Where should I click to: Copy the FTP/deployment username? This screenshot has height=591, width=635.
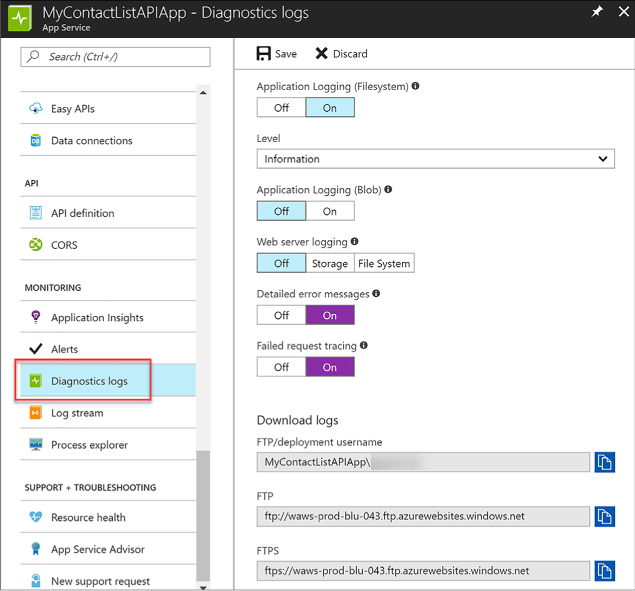point(605,462)
